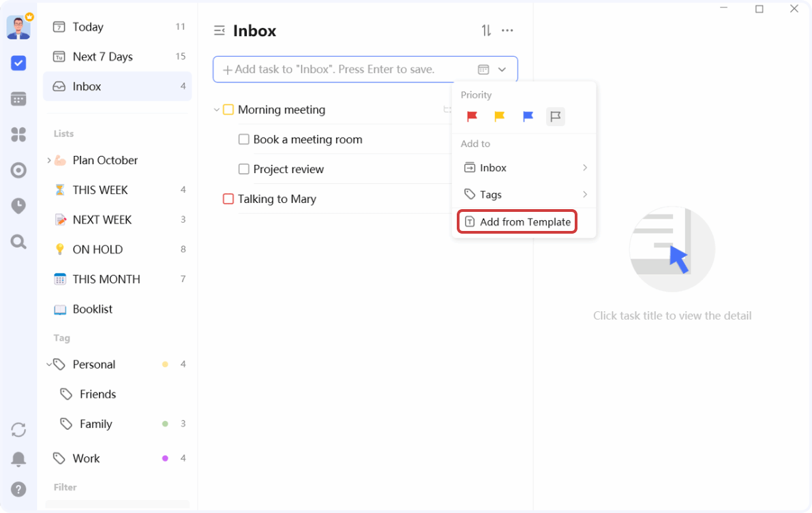Open the Pomodoro focus target icon
This screenshot has width=812, height=513.
[18, 170]
